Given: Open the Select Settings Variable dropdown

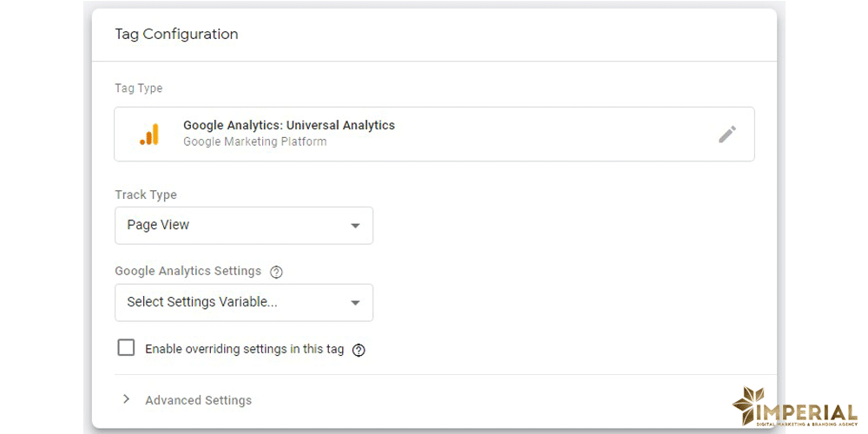Looking at the screenshot, I should 243,302.
